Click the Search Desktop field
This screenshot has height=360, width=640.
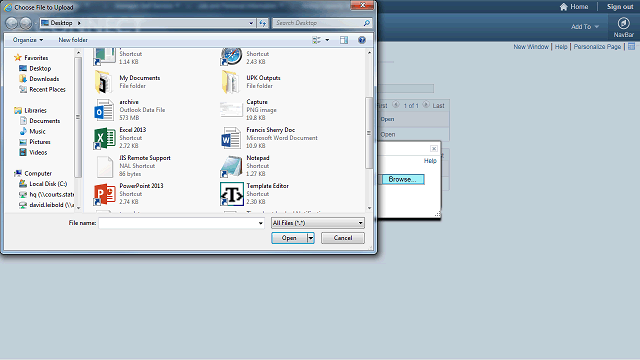point(318,23)
